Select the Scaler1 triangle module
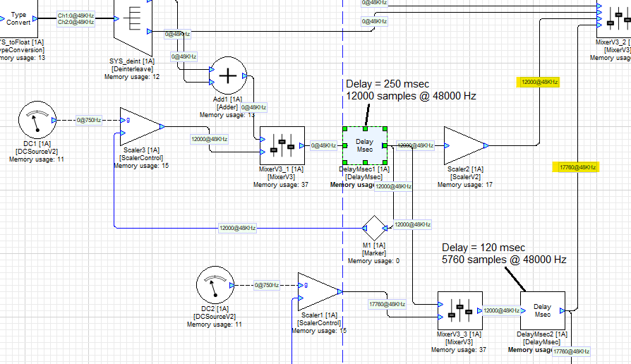 (318, 291)
